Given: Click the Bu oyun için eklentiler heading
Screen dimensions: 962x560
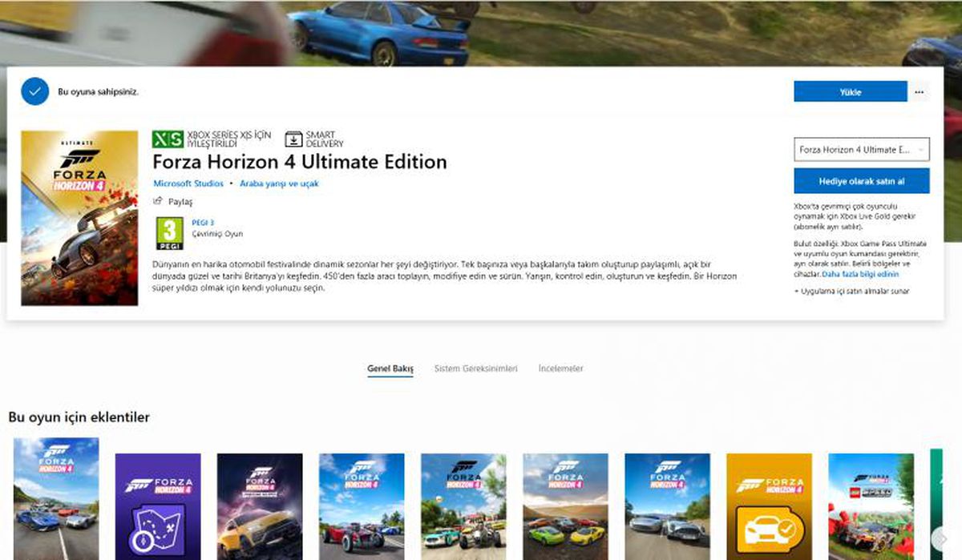Looking at the screenshot, I should 79,417.
